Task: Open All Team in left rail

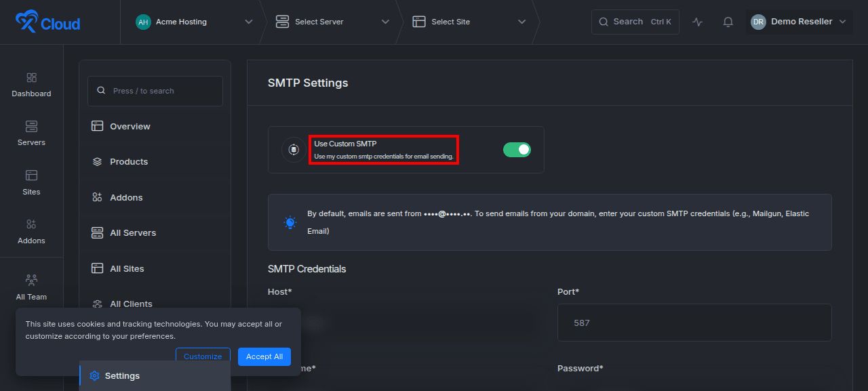Action: click(31, 287)
